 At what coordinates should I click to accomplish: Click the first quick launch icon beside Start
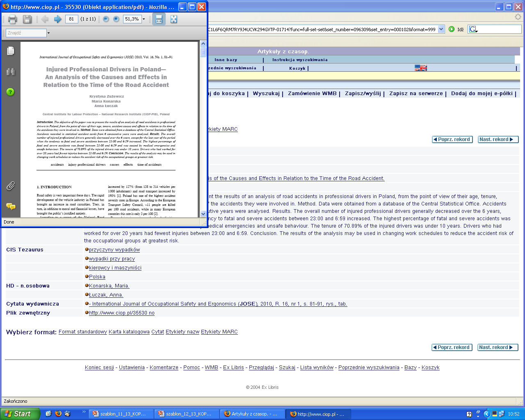pyautogui.click(x=48, y=414)
